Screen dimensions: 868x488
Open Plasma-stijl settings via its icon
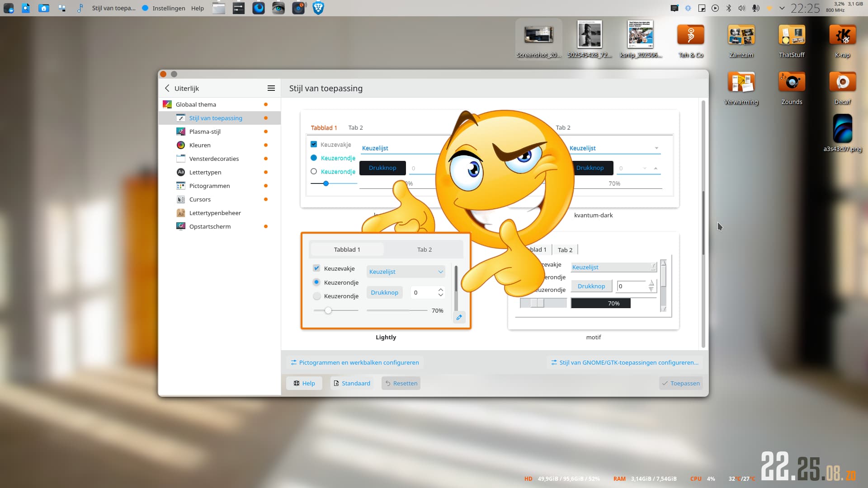[x=181, y=131]
